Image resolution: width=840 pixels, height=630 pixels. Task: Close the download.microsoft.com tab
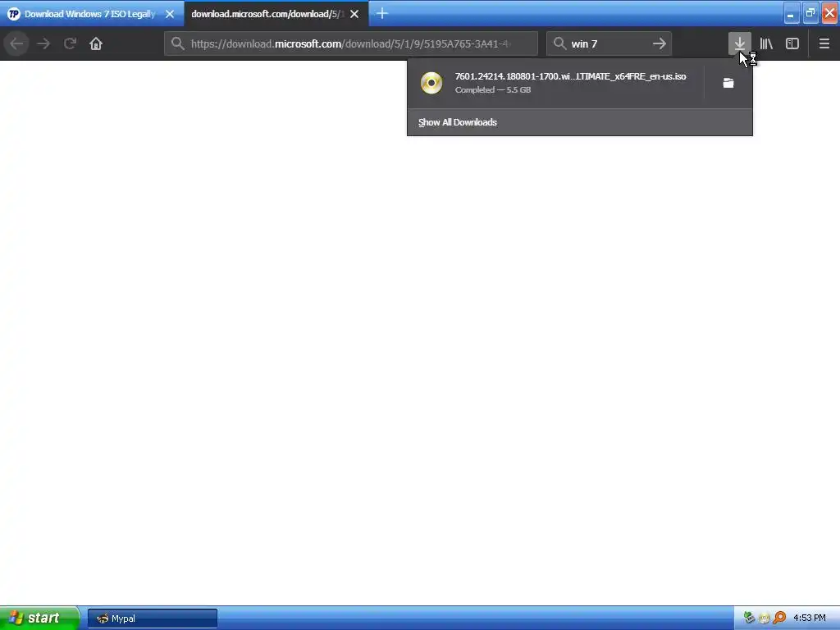click(x=354, y=14)
